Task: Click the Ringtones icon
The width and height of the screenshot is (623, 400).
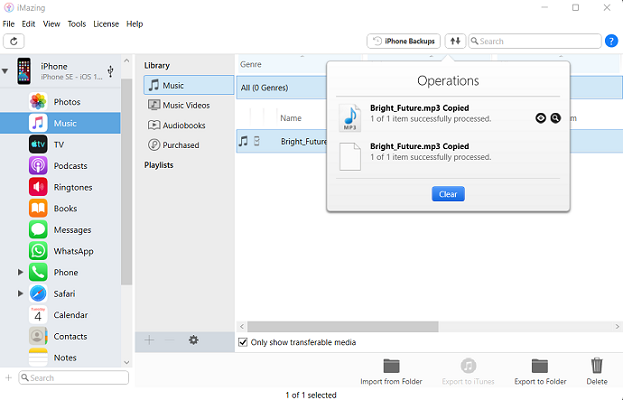Action: pos(38,187)
